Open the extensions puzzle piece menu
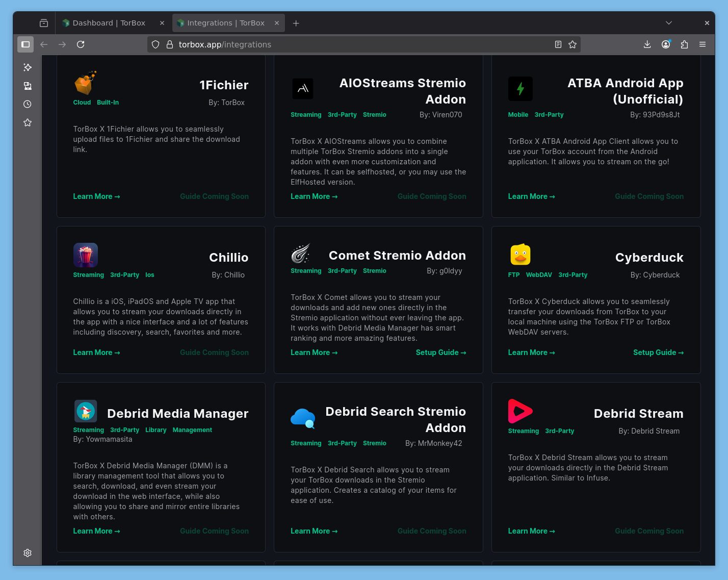Viewport: 728px width, 580px height. click(684, 44)
